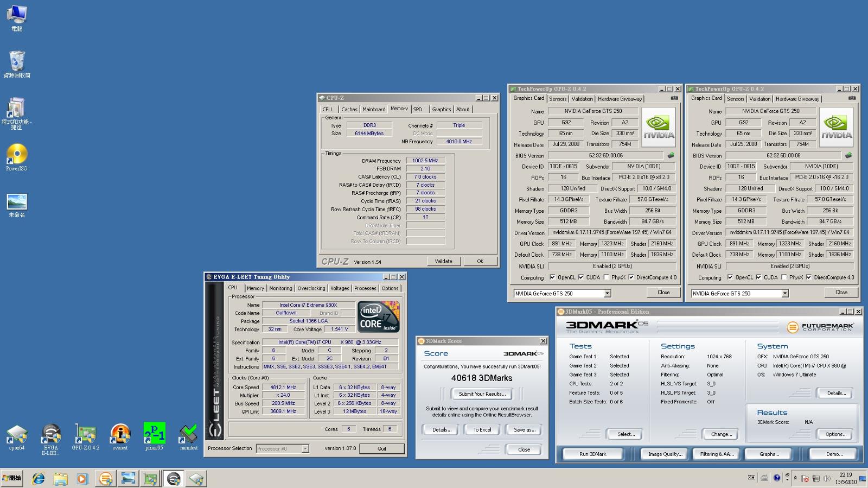Save BIOS using chip icon in right GPU-Z
This screenshot has width=868, height=488.
click(x=848, y=155)
